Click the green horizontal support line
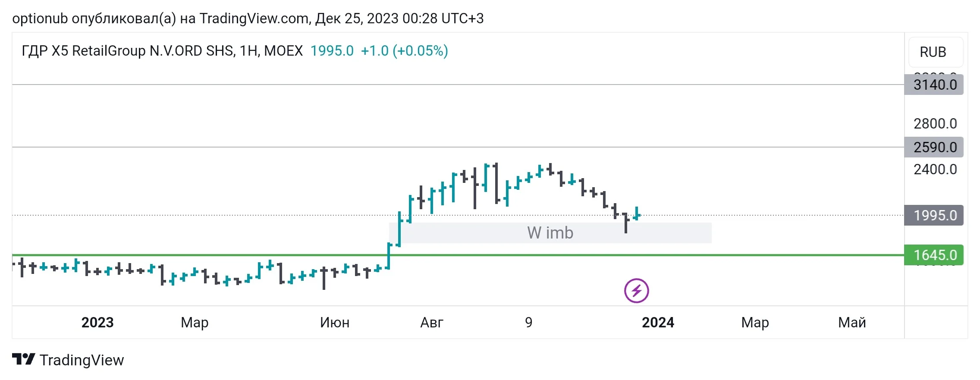This screenshot has width=980, height=380. pos(458,255)
